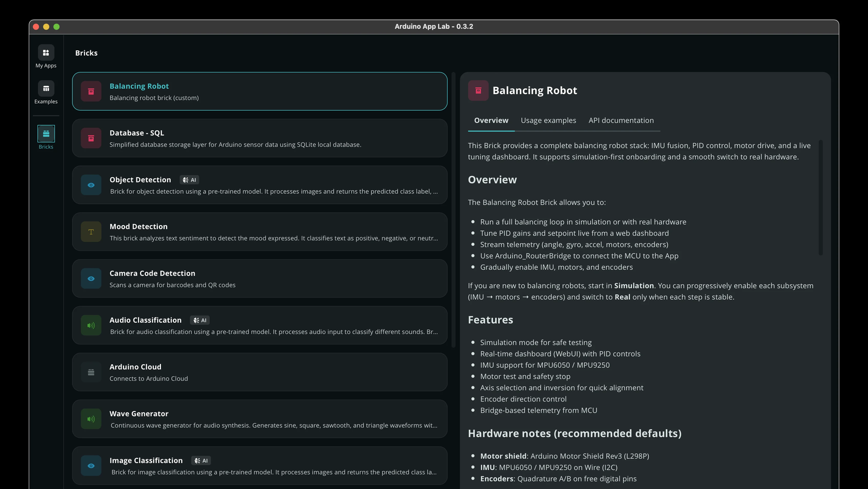868x489 pixels.
Task: Click the Balancing Robot brick icon in list
Action: pos(91,91)
